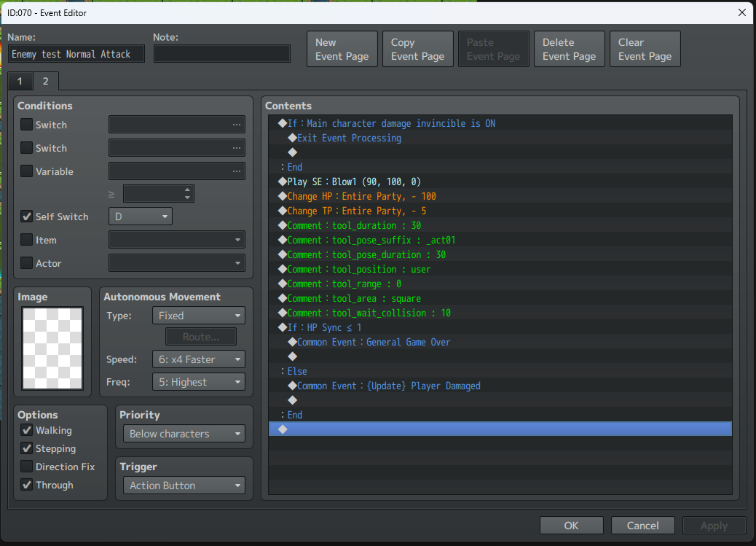Select Comment tool_wait_collision : 10 line
756x546 pixels.
[500, 313]
